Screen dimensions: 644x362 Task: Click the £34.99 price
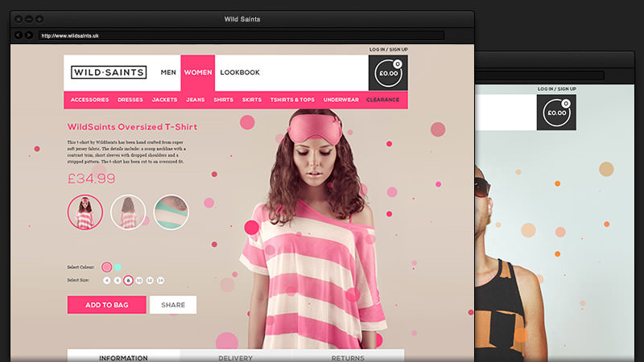click(91, 179)
